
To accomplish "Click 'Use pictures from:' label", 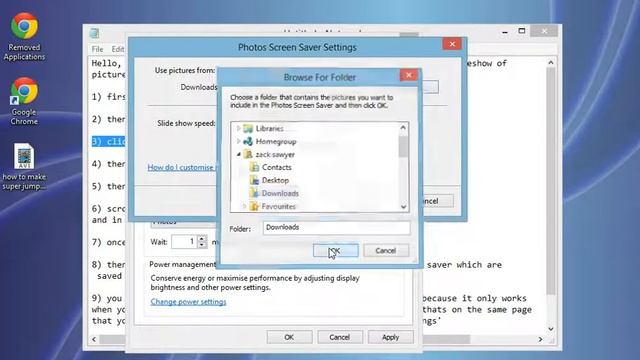I will coord(184,71).
